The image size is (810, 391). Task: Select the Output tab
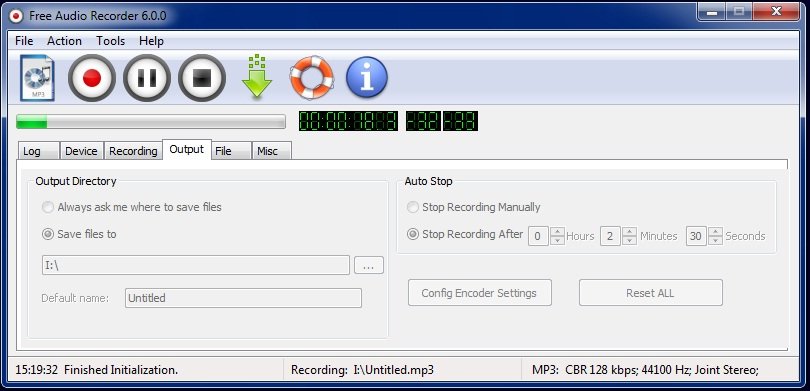[186, 149]
